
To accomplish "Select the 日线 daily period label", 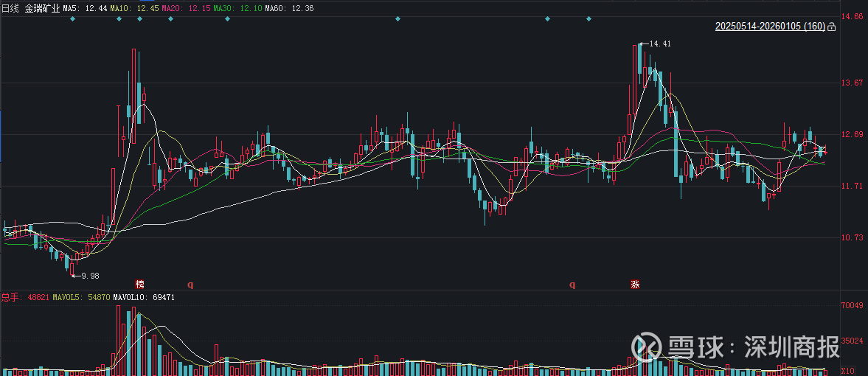I will click(12, 7).
